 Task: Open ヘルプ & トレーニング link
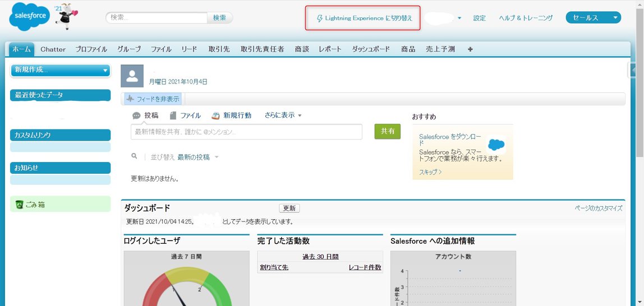526,18
